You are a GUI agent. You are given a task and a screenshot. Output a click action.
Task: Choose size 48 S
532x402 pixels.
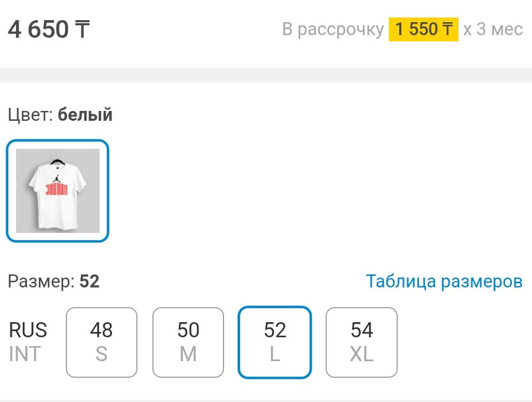coord(102,342)
